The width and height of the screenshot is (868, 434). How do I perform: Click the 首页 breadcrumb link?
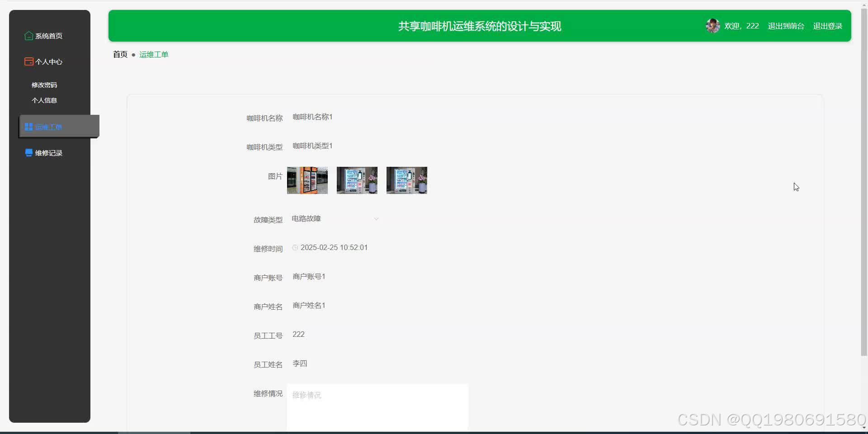tap(120, 54)
